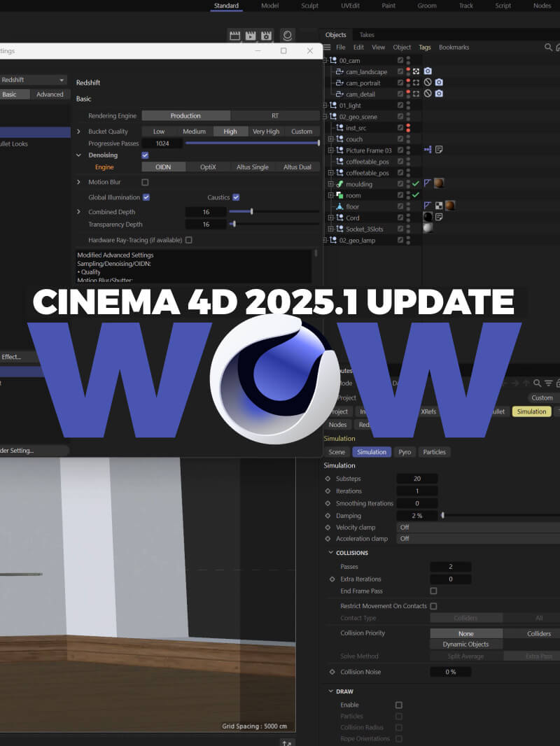
Task: Enable the End Frame Pass checkbox
Action: [x=433, y=591]
